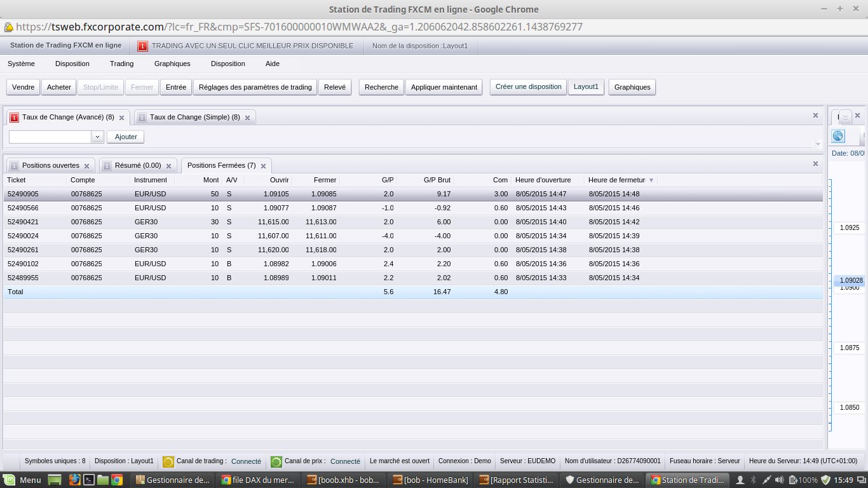Click the globe icon in chart panel
Screen dimensions: 868x488
pos(838,136)
